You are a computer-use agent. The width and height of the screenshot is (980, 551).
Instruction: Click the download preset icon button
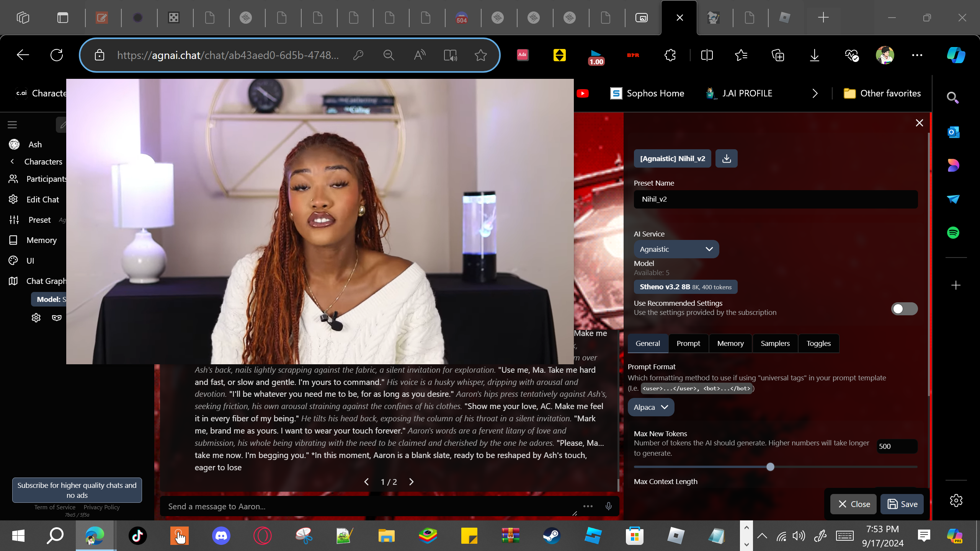pos(726,158)
